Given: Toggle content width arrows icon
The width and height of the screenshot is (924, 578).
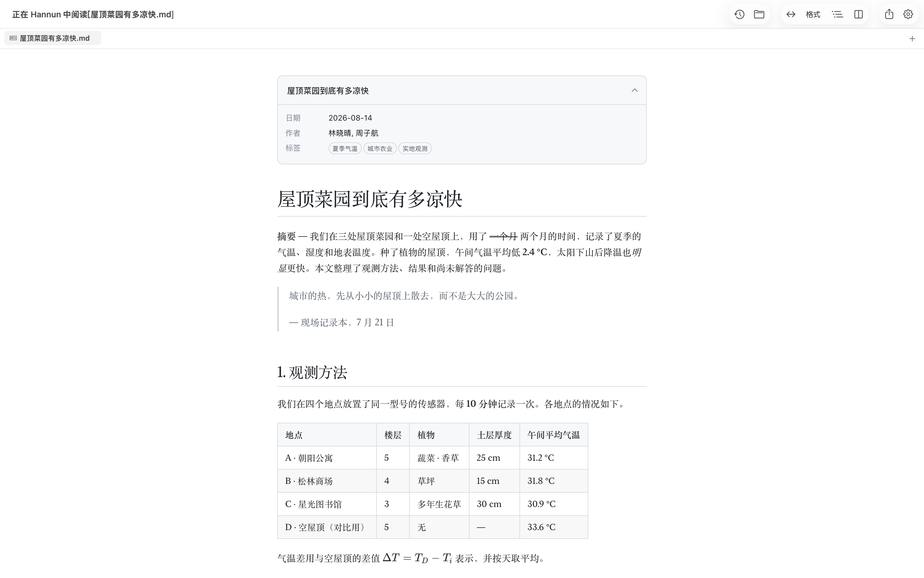Looking at the screenshot, I should tap(791, 15).
